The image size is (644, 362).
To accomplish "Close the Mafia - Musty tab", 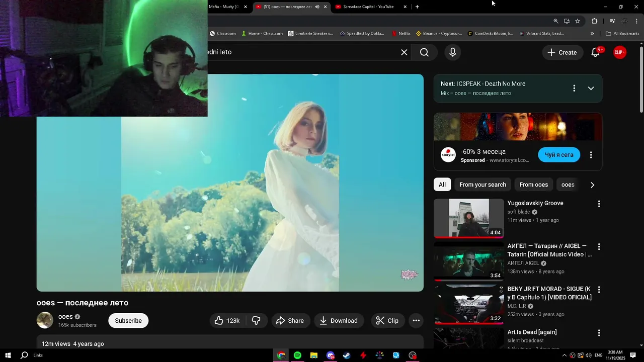I will coord(246,7).
